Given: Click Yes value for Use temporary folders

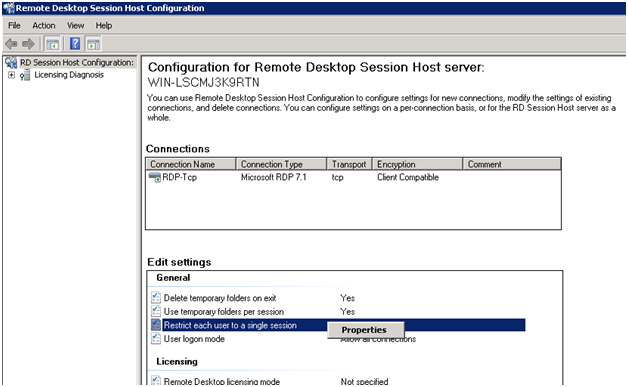Looking at the screenshot, I should tap(347, 312).
